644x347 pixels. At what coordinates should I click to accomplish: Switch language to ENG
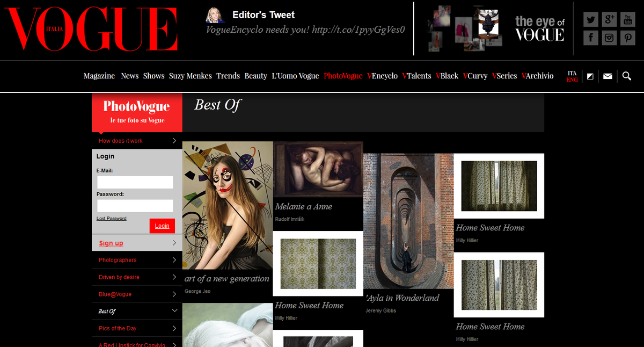tap(572, 79)
